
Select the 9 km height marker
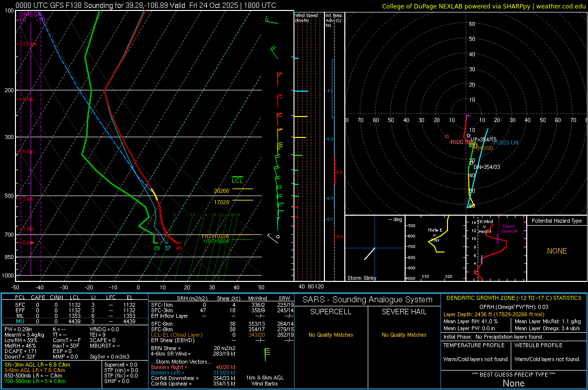tap(28, 100)
